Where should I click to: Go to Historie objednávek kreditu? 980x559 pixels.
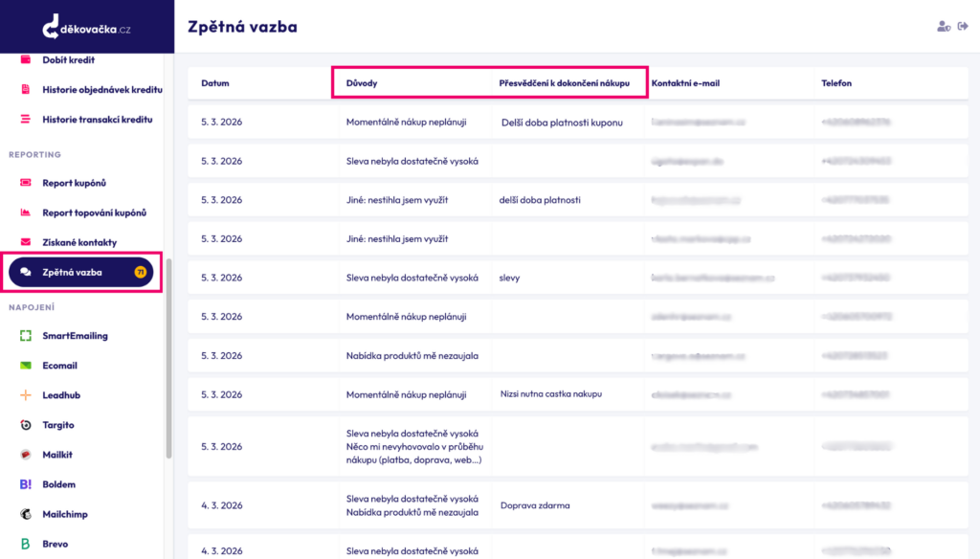tap(101, 90)
